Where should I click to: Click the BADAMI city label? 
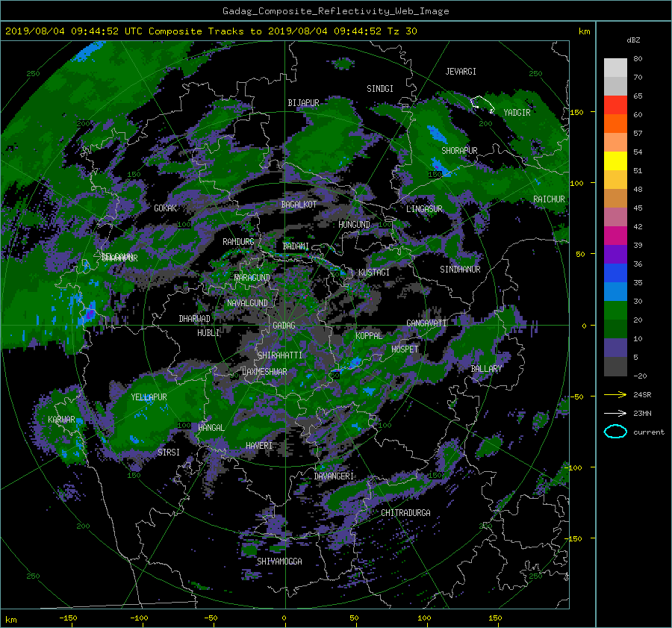296,246
